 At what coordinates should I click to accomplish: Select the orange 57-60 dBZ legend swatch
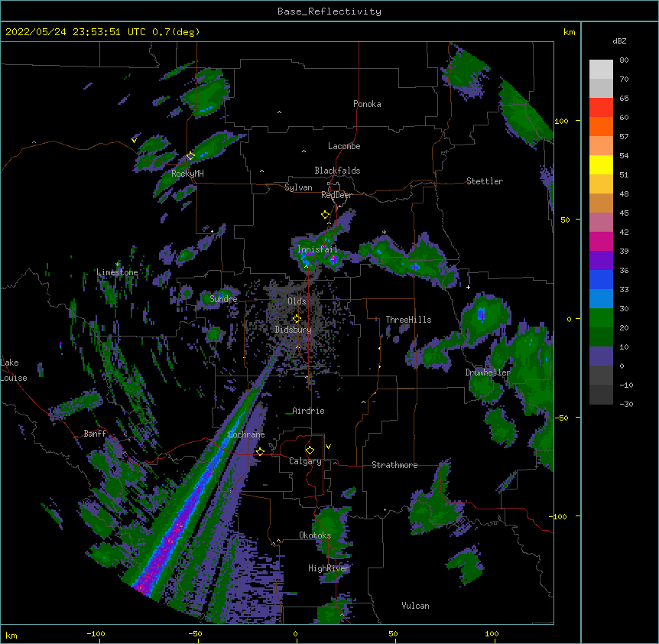601,126
